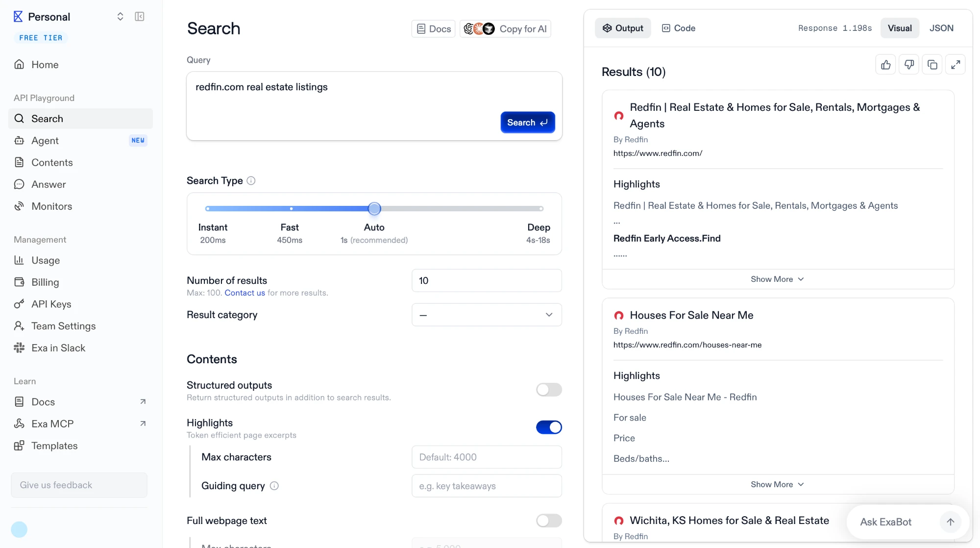Expand Show More on Houses For Sale result

(x=778, y=484)
